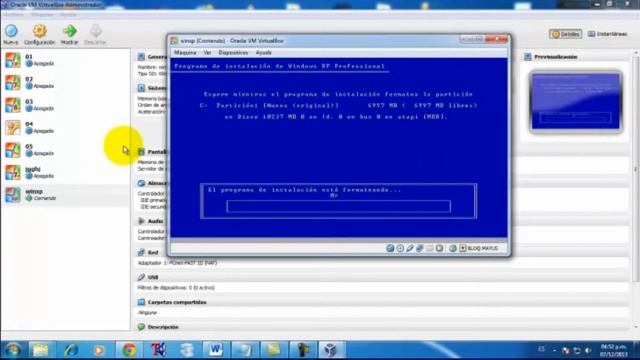Click the Audio section heading

pyautogui.click(x=156, y=221)
